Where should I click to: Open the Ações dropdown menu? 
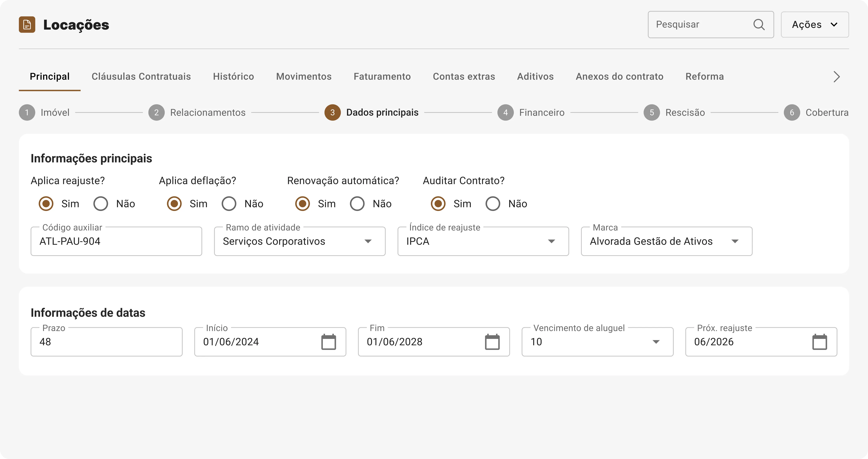pos(815,25)
